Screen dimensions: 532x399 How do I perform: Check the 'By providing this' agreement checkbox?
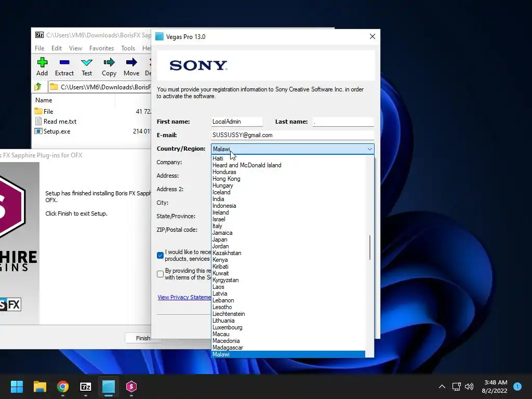(x=160, y=274)
